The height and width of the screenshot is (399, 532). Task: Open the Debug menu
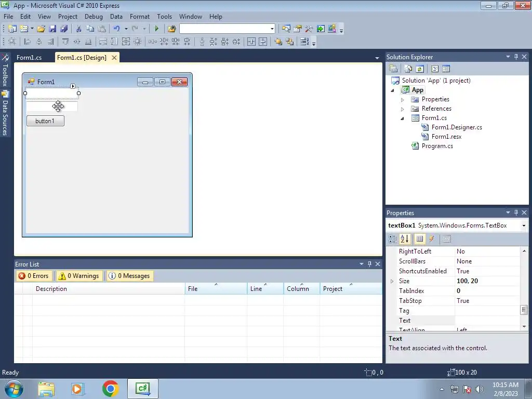coord(94,17)
